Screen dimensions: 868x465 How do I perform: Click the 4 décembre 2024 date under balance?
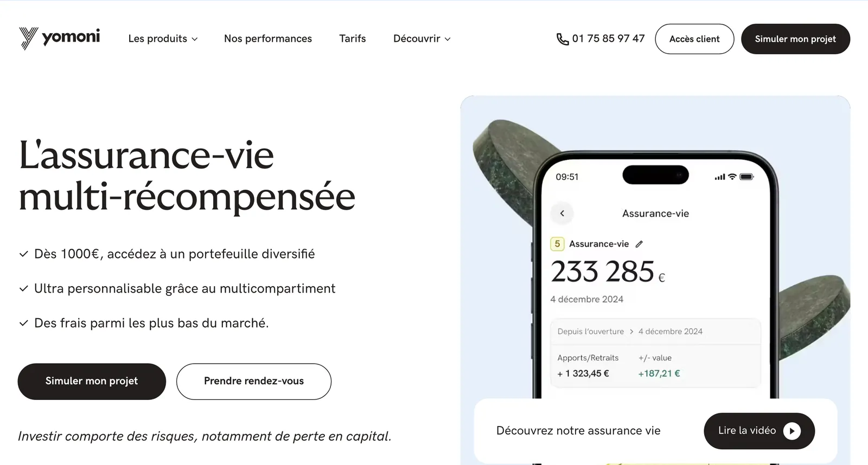pyautogui.click(x=586, y=299)
